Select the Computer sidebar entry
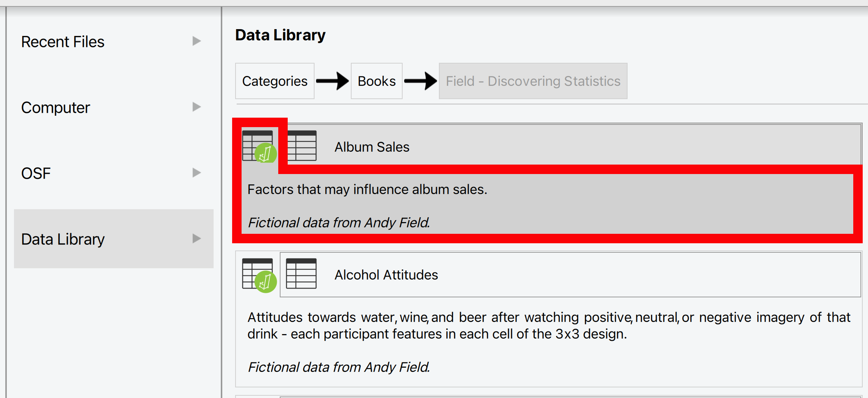Viewport: 868px width, 398px height. coord(56,107)
